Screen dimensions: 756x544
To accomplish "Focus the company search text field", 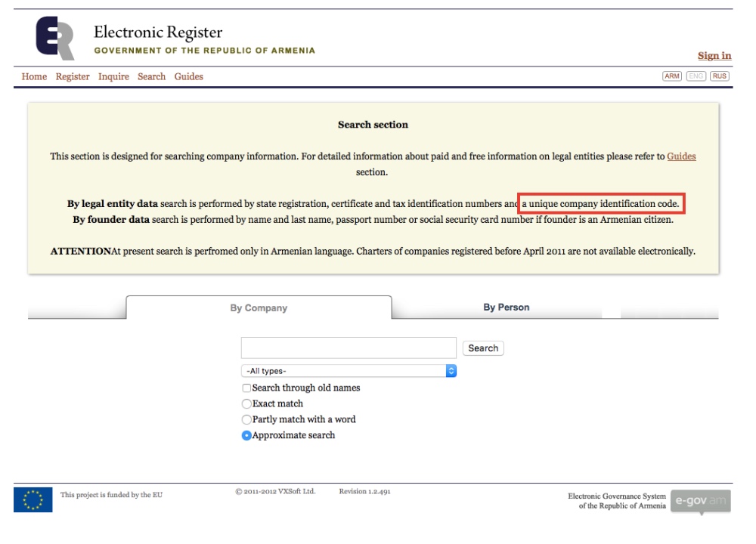I will (349, 348).
